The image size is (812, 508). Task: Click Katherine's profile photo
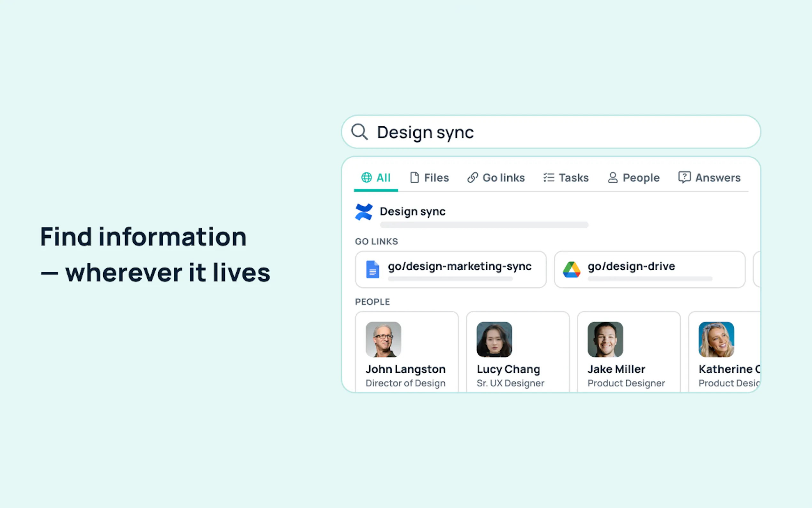click(716, 339)
